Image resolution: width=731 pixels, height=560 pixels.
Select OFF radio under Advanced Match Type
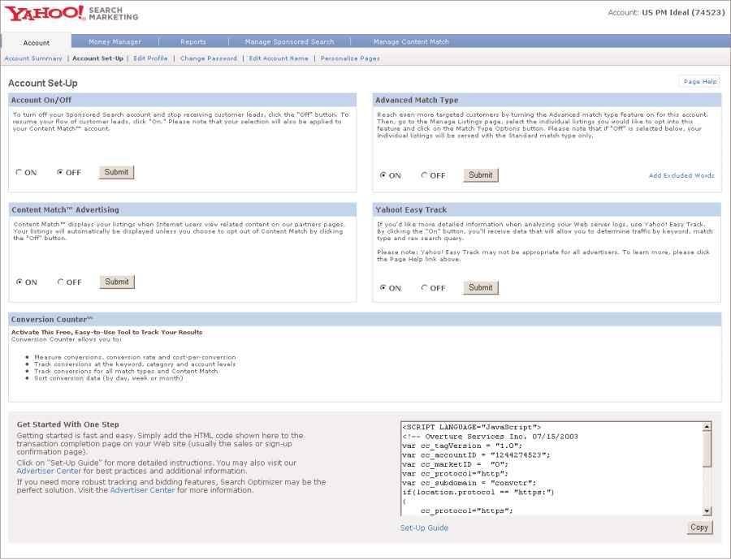pyautogui.click(x=425, y=175)
